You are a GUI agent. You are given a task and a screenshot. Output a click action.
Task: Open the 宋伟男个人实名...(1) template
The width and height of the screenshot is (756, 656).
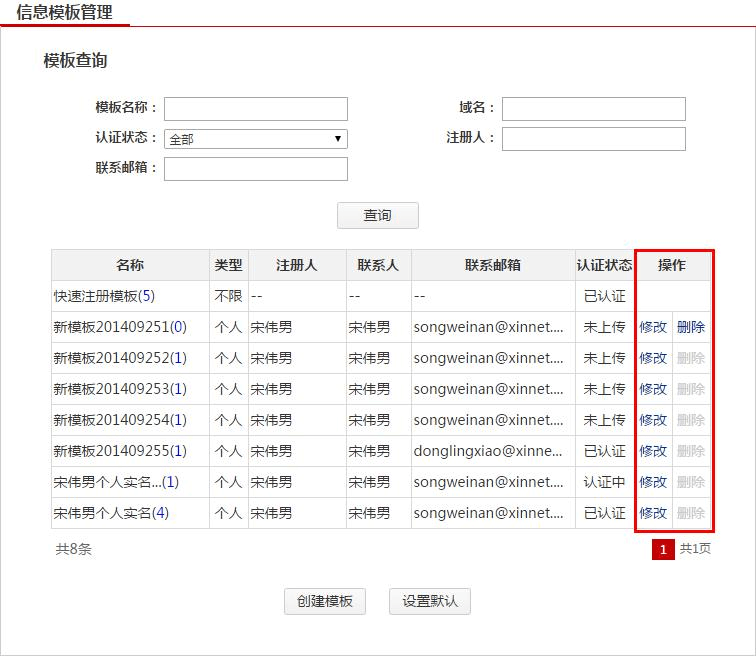click(116, 482)
